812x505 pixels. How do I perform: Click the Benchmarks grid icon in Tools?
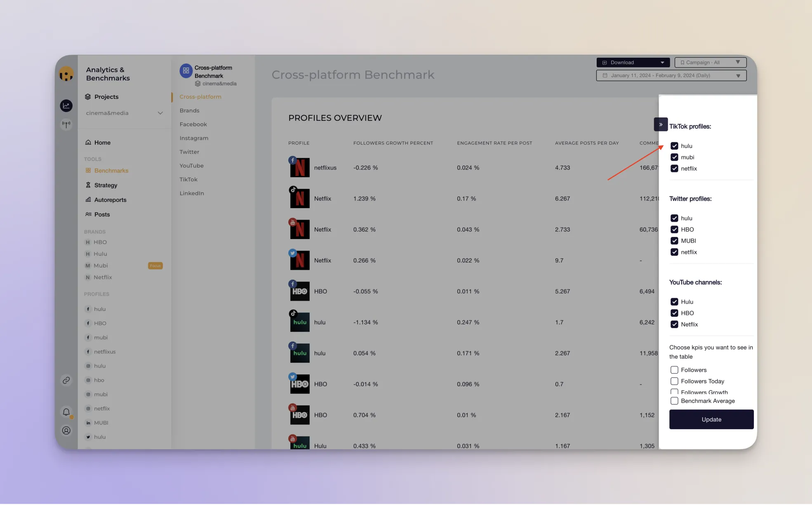(x=88, y=170)
